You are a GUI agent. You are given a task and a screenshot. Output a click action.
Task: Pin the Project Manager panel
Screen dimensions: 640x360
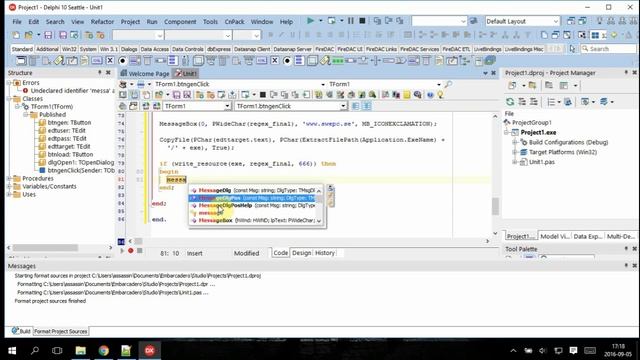(x=626, y=73)
